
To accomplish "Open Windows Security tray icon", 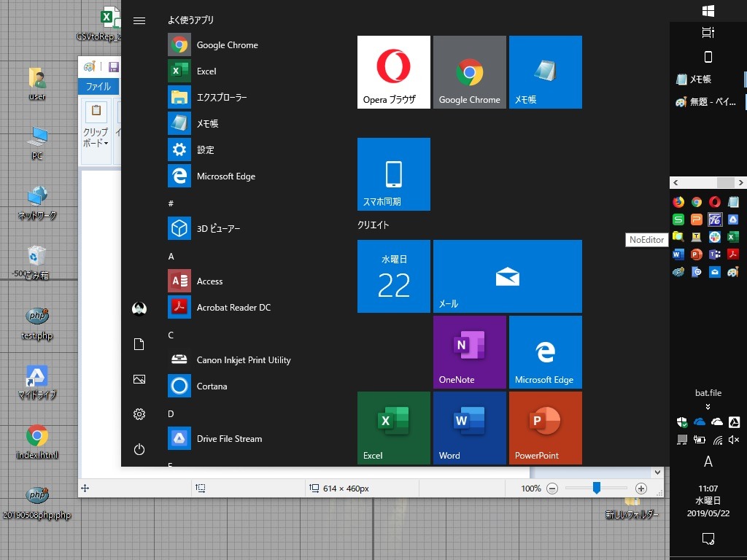I will (682, 422).
